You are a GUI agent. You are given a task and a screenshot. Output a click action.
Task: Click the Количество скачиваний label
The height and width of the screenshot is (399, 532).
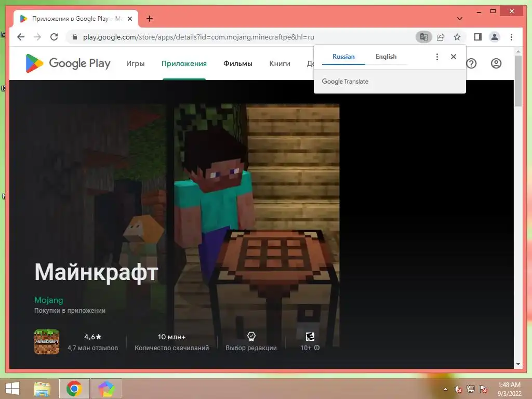tap(171, 348)
